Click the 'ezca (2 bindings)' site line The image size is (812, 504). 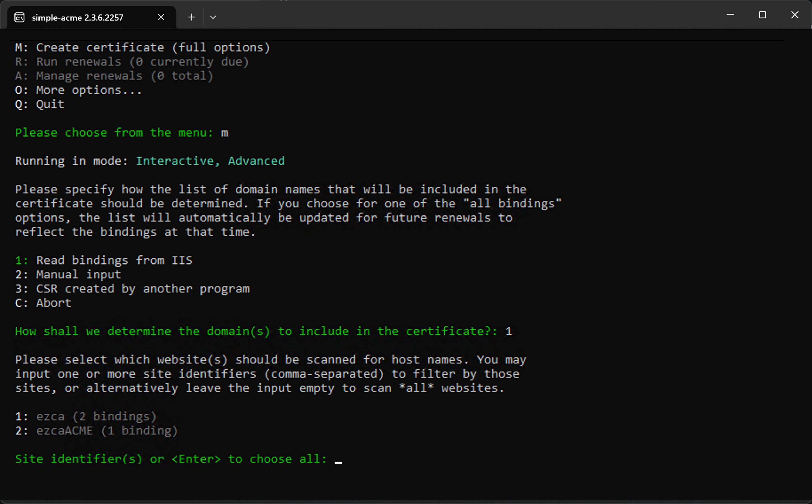pos(96,417)
